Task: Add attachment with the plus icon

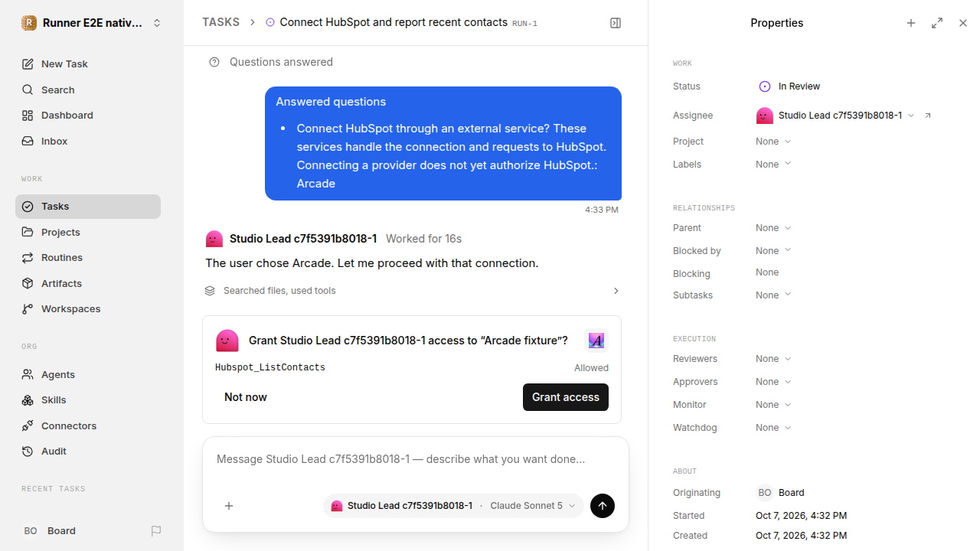Action: [229, 506]
